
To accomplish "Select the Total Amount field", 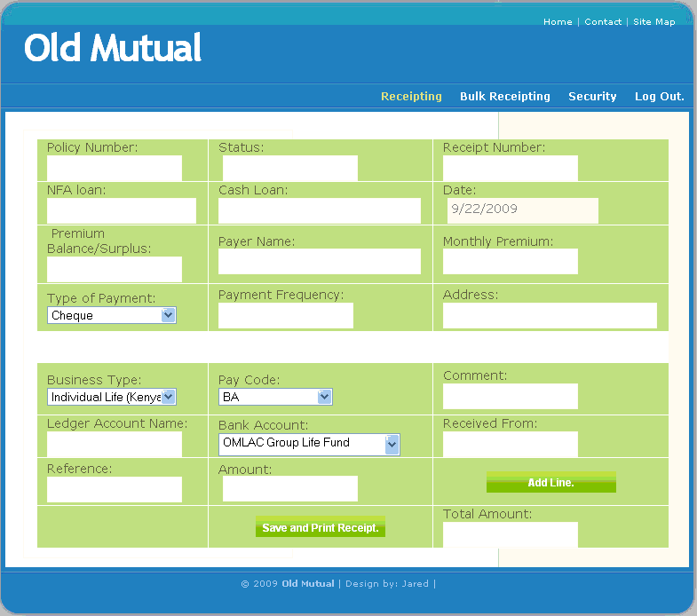I will point(511,534).
